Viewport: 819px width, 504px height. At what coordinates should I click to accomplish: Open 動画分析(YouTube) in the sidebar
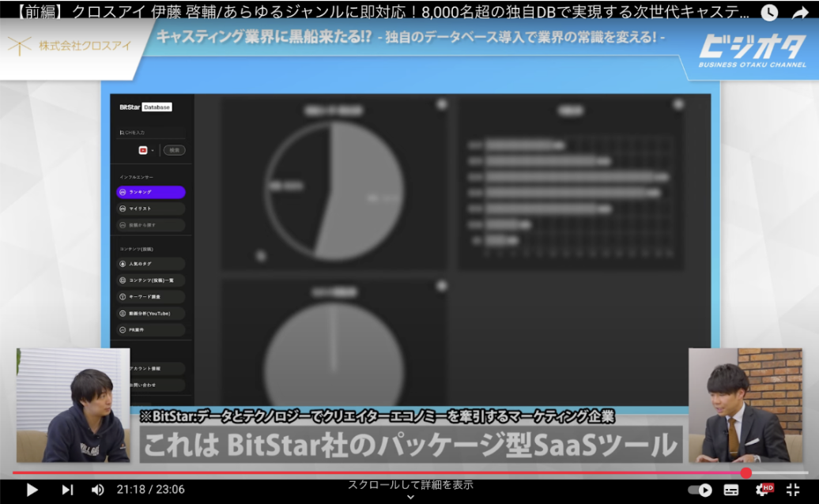pyautogui.click(x=151, y=314)
